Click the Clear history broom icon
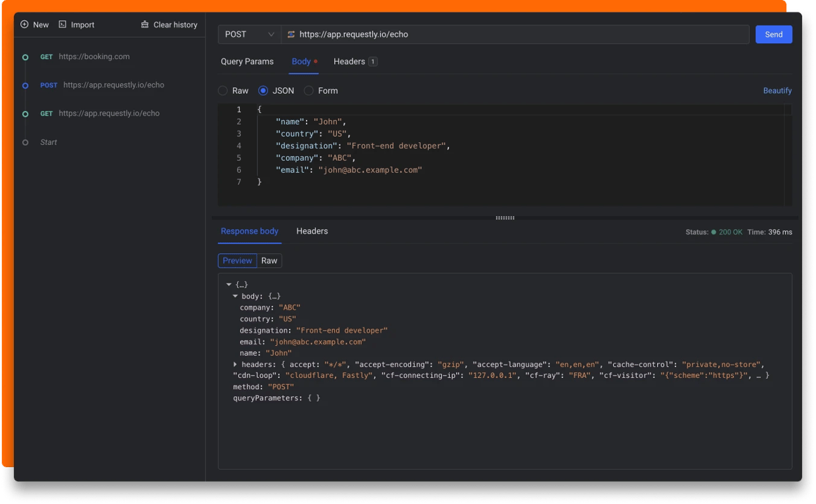The height and width of the screenshot is (504, 816). [145, 24]
